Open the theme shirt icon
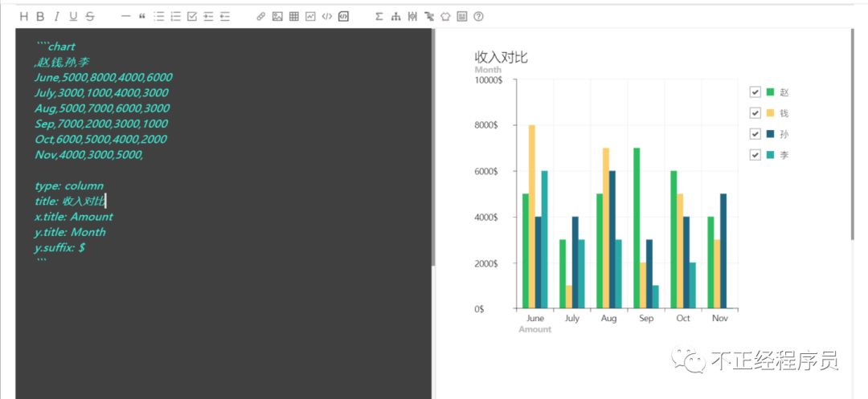The height and width of the screenshot is (399, 868). tap(445, 17)
